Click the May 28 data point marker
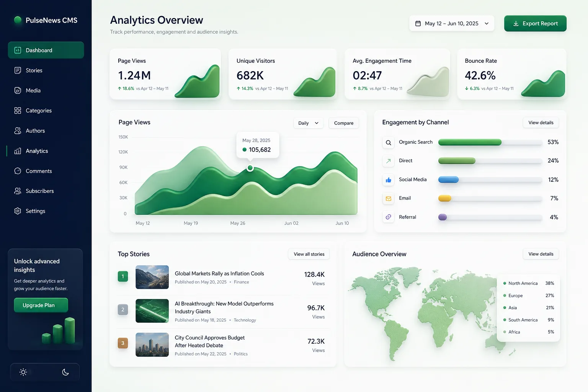Screen dimensions: 588x392 click(250, 168)
